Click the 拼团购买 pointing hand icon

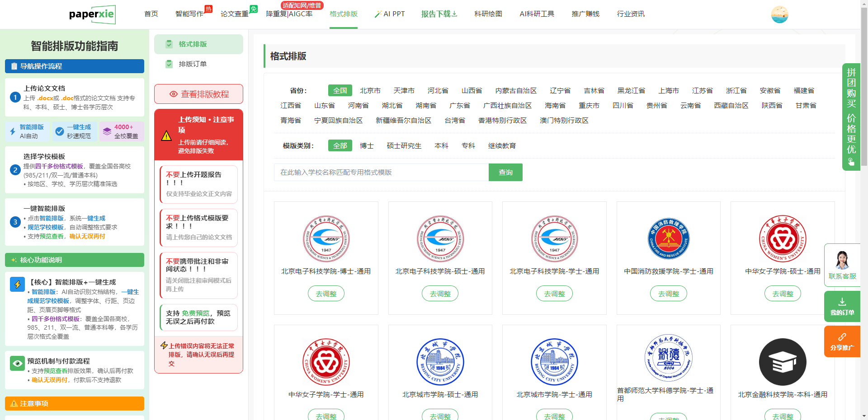point(851,162)
